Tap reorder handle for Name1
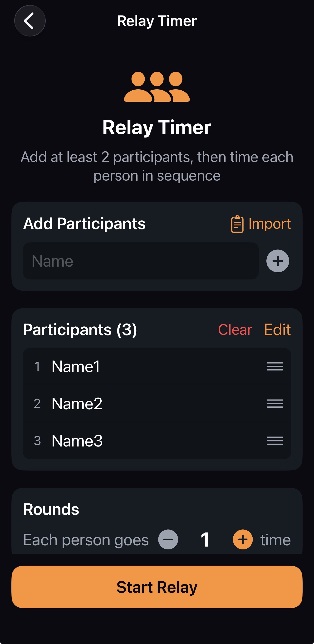The image size is (314, 644). pyautogui.click(x=275, y=366)
